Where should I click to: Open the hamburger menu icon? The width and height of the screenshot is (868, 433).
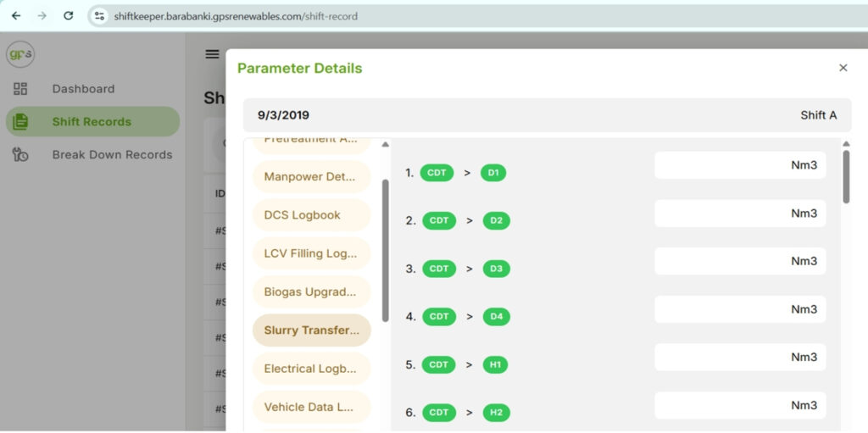212,54
